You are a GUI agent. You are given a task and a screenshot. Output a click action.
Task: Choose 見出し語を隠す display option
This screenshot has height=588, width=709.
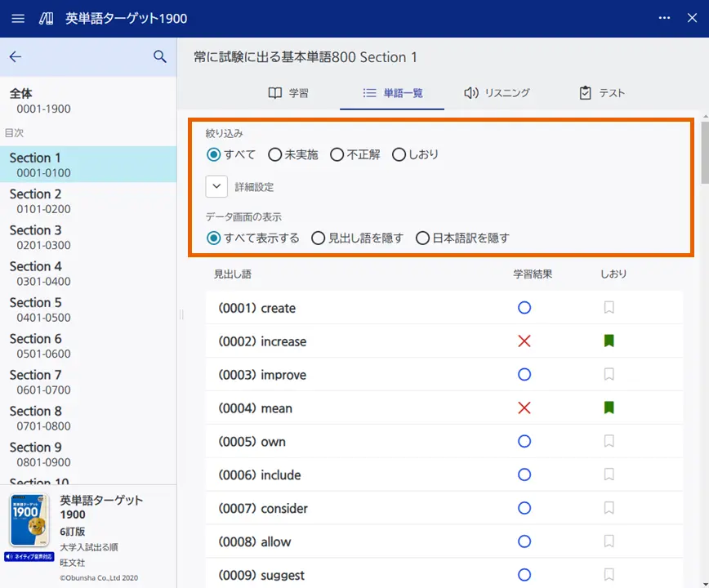(319, 238)
